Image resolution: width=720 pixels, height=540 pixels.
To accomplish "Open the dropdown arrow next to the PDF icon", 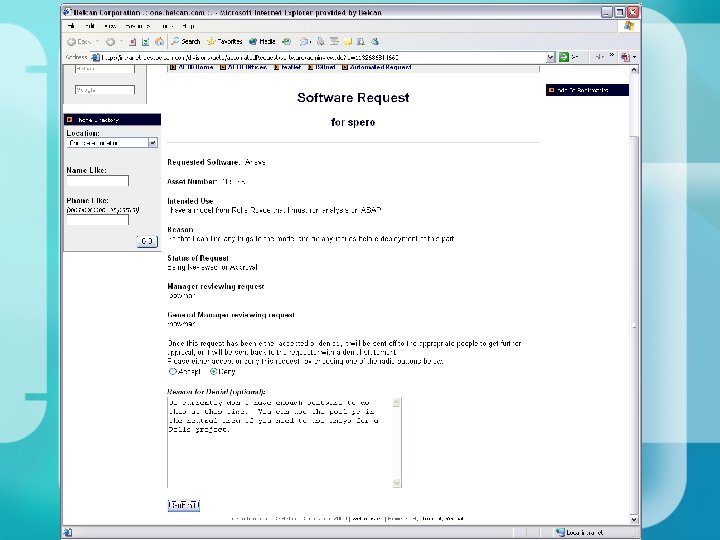I will pyautogui.click(x=634, y=57).
